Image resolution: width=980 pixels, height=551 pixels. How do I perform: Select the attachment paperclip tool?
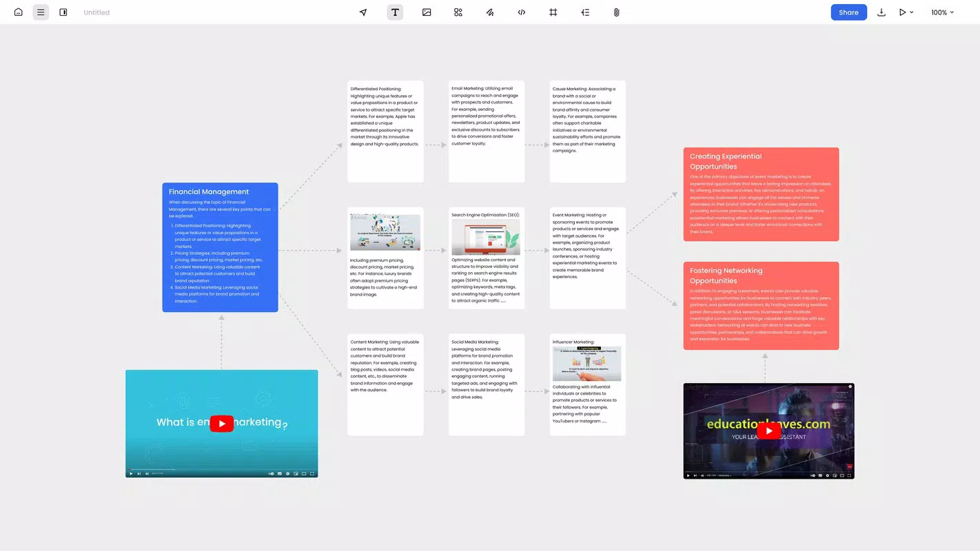pos(617,12)
